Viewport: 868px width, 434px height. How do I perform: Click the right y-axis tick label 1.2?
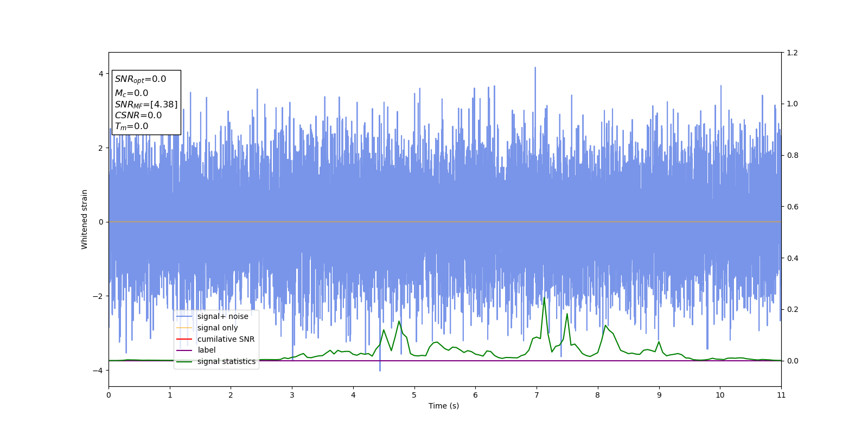tap(793, 53)
